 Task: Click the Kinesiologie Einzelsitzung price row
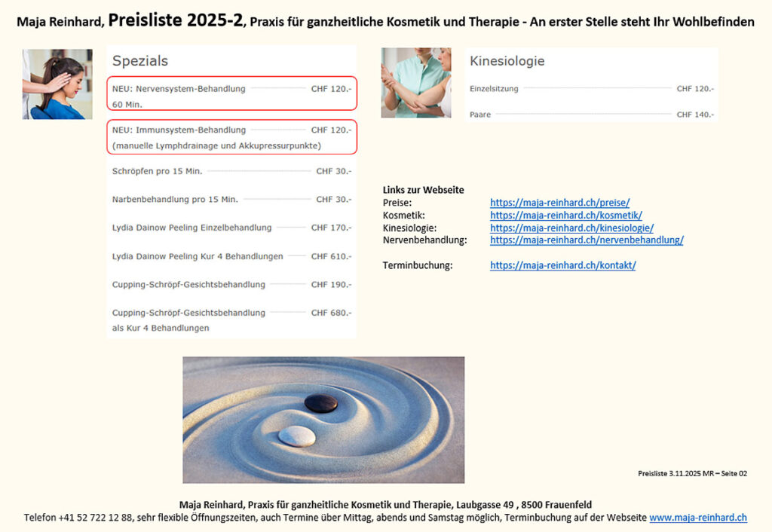591,89
